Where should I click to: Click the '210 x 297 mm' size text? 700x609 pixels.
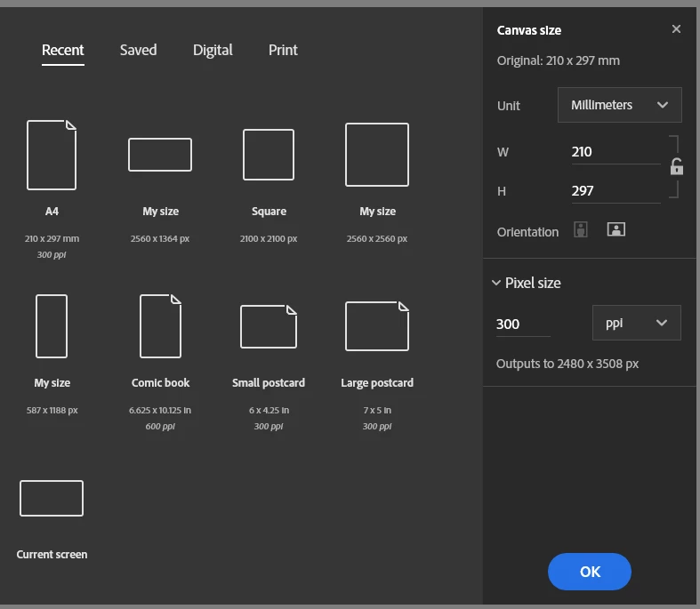52,238
